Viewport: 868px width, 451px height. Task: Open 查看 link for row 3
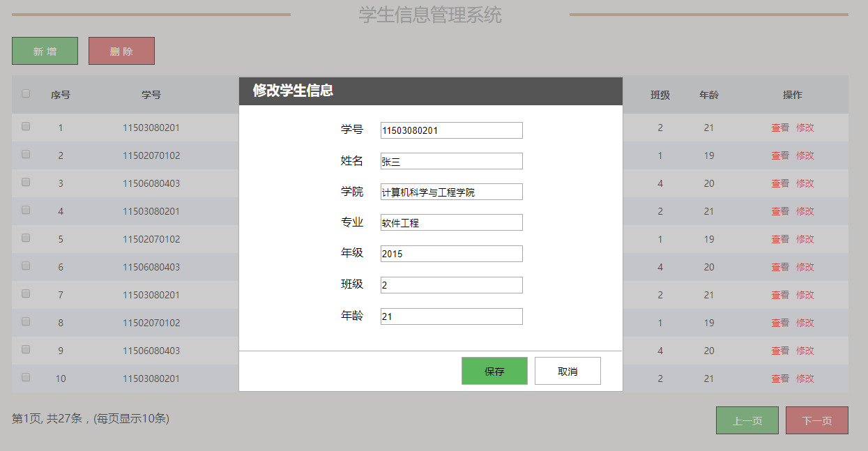click(779, 183)
